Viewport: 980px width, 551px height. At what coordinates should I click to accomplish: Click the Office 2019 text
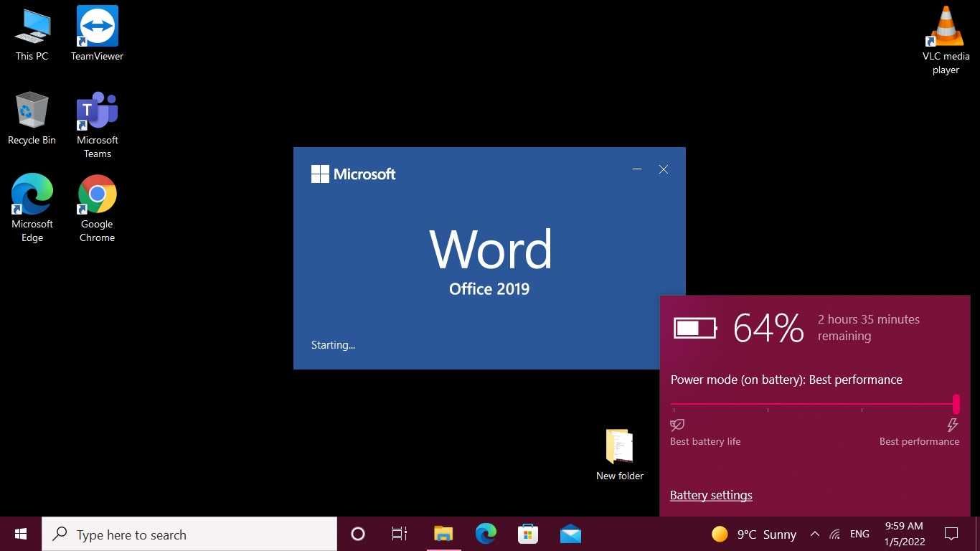489,288
